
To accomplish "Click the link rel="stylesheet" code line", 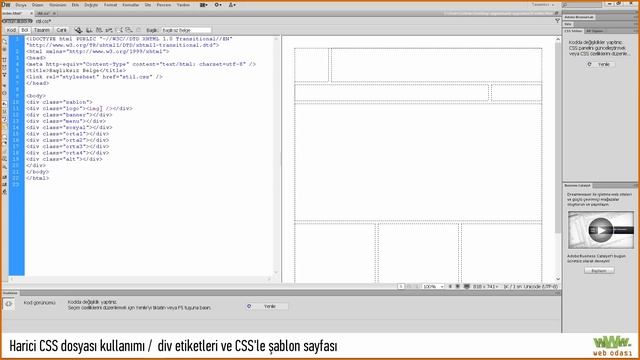I will point(94,77).
